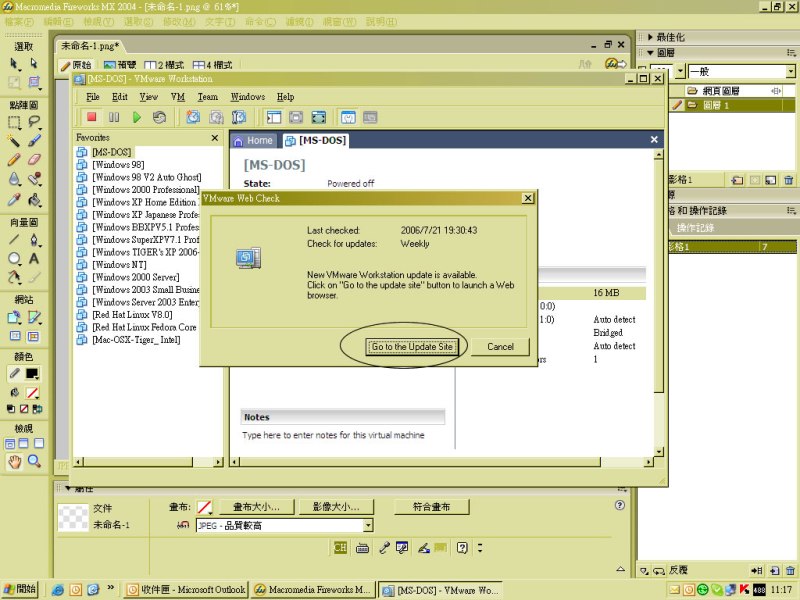Image resolution: width=800 pixels, height=600 pixels.
Task: Select the Brush tool
Action: pyautogui.click(x=34, y=141)
